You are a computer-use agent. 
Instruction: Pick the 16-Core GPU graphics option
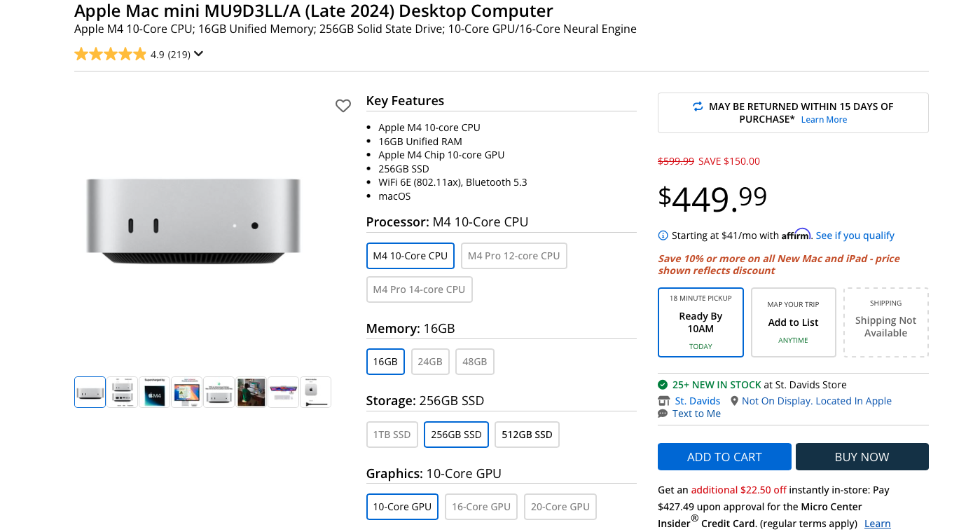[x=481, y=507]
